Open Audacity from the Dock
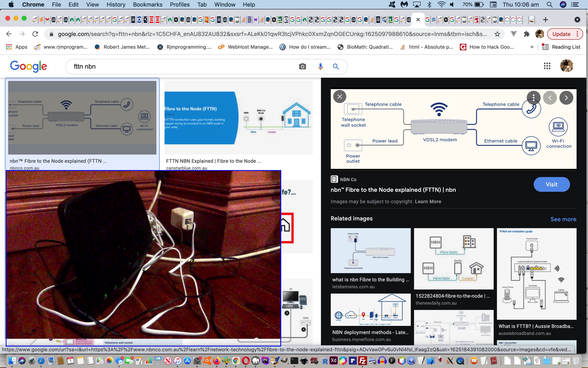 [x=382, y=360]
